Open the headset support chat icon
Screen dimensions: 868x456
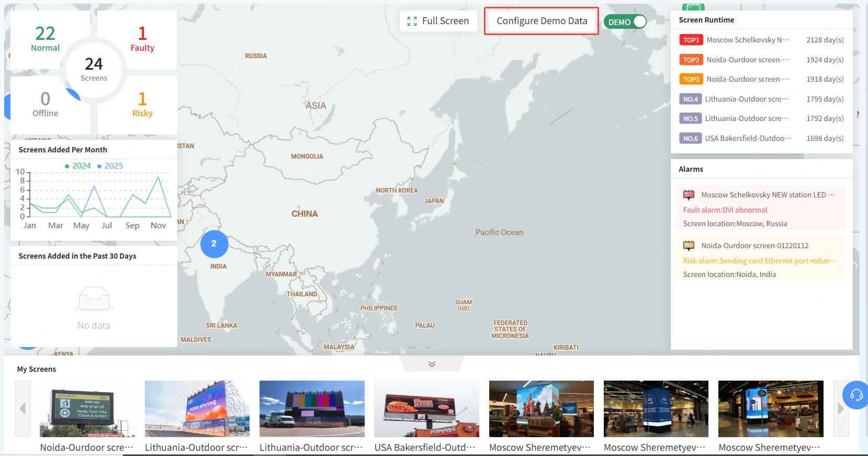click(856, 395)
